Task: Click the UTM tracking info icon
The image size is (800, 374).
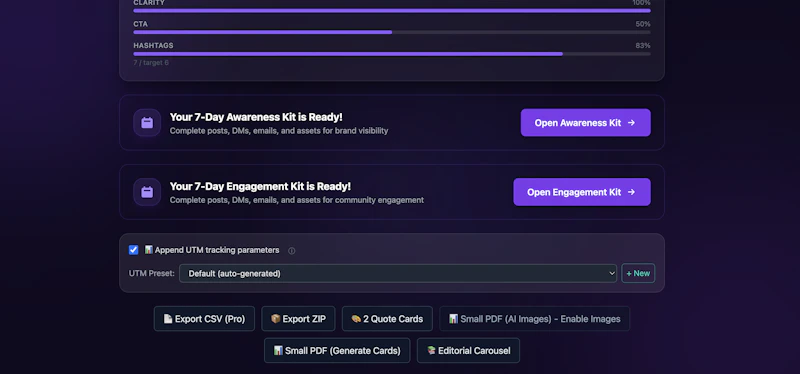Action: 291,251
